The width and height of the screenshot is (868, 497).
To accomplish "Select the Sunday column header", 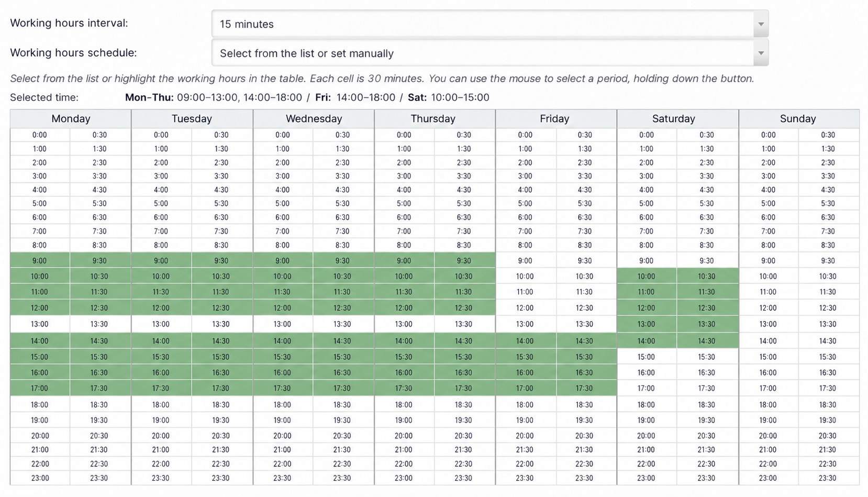I will [798, 119].
